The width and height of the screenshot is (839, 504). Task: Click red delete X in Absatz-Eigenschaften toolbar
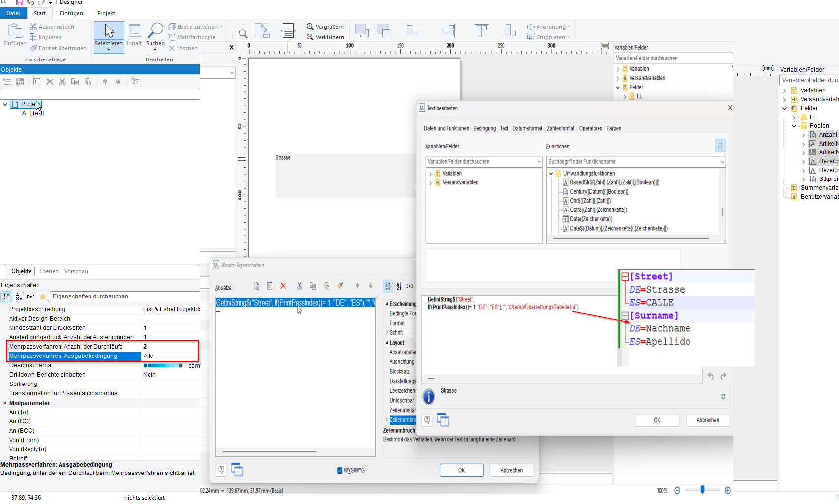click(283, 286)
